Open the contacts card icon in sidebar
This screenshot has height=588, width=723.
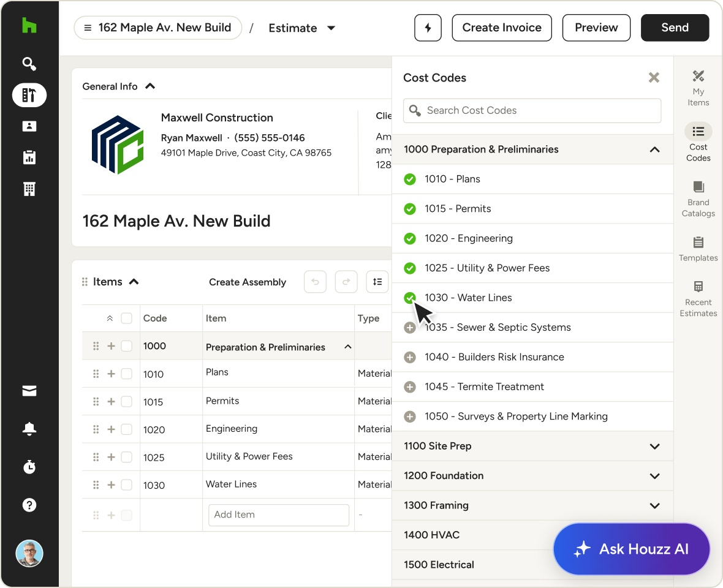(29, 126)
